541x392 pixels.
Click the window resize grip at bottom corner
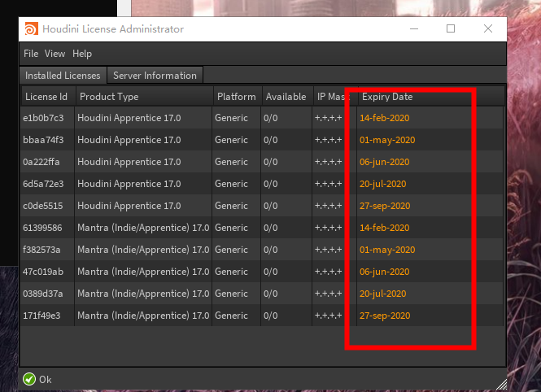pyautogui.click(x=501, y=384)
